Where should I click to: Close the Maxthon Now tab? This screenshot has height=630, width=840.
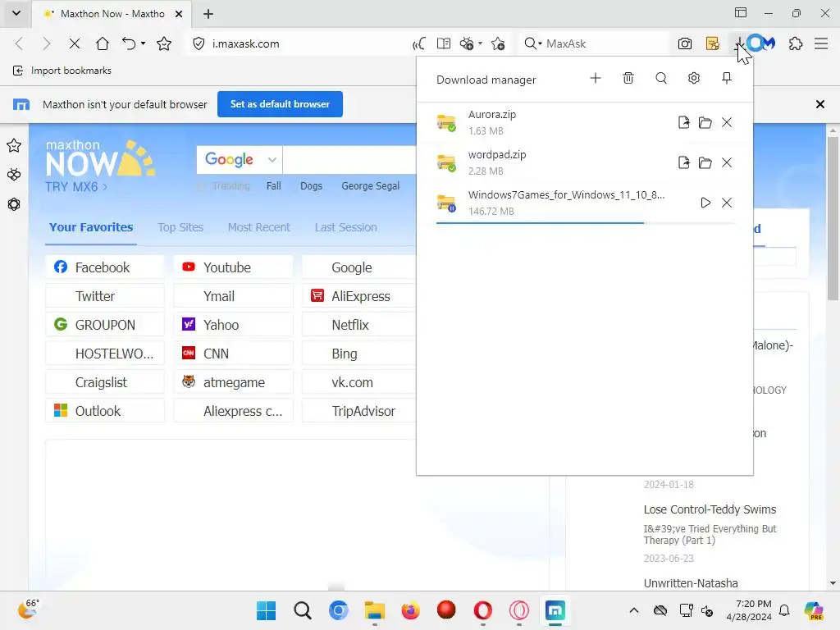pos(179,14)
